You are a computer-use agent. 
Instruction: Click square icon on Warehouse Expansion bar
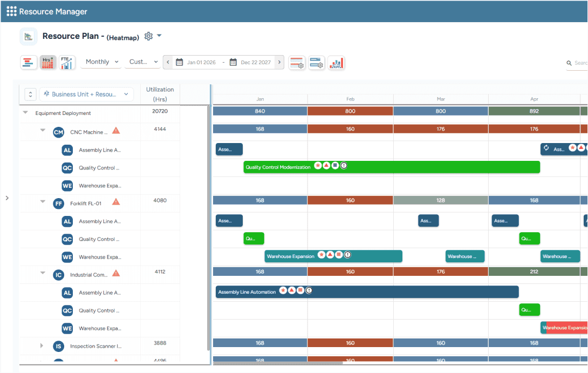coord(339,255)
